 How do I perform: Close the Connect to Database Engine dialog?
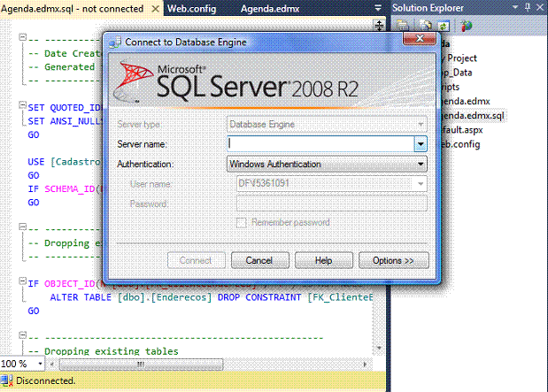click(x=420, y=38)
